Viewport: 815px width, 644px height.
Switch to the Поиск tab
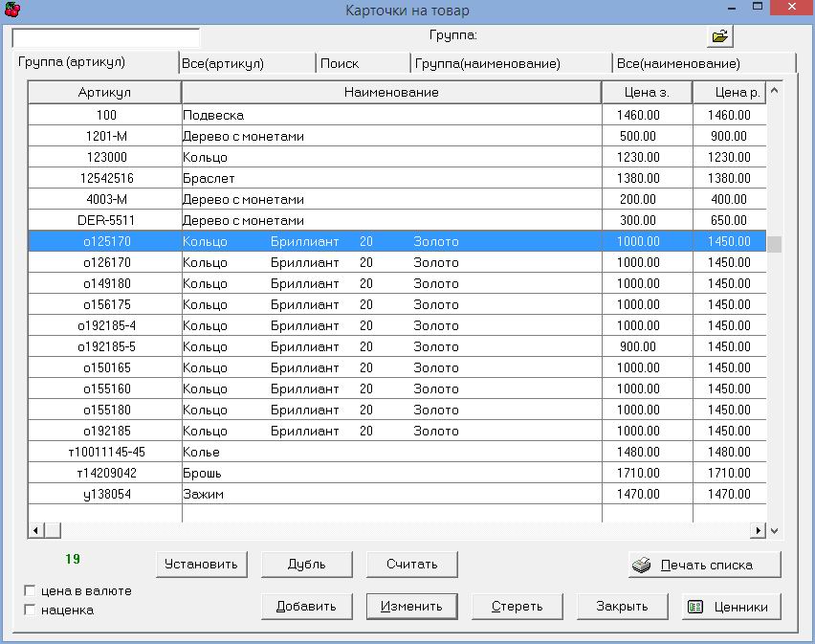tap(340, 63)
